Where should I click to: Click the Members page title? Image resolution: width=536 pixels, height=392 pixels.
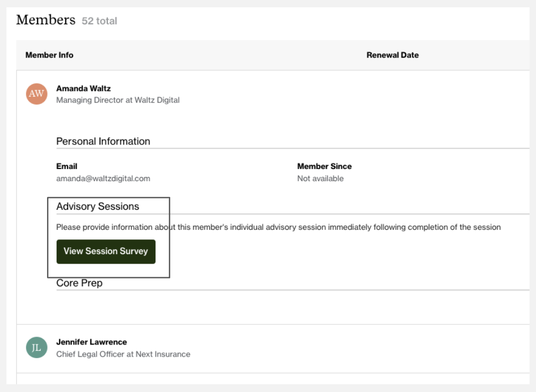point(46,20)
